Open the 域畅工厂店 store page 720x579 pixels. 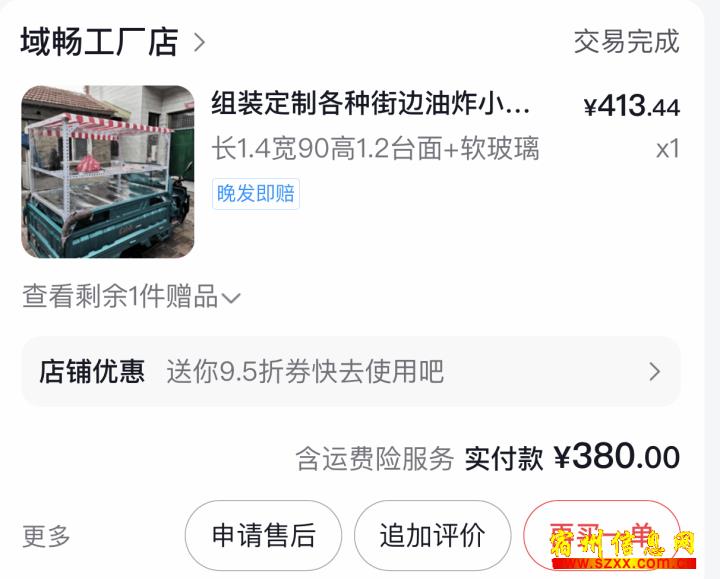(99, 42)
